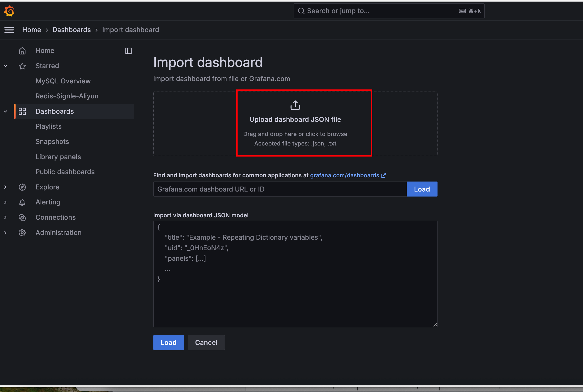Click Import via dashboard JSON model label
Viewport: 583px width, 392px height.
point(201,215)
